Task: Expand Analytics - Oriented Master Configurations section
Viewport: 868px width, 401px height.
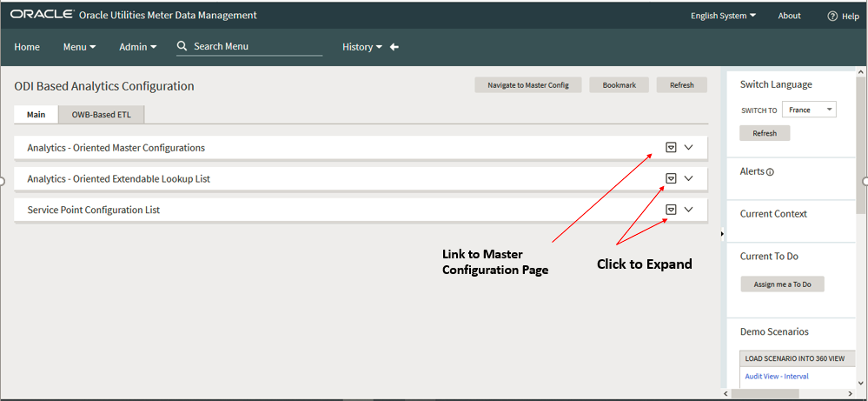Action: coord(689,147)
